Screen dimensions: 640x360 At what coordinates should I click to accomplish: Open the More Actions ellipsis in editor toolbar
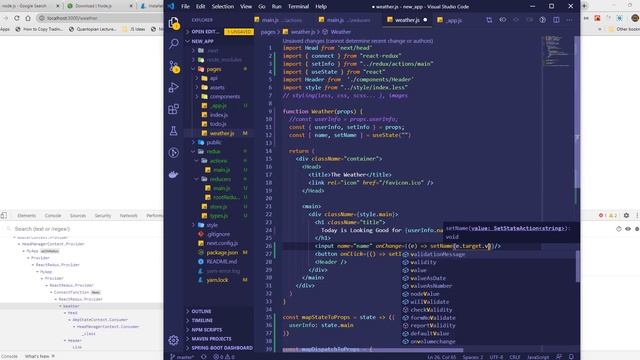point(569,20)
